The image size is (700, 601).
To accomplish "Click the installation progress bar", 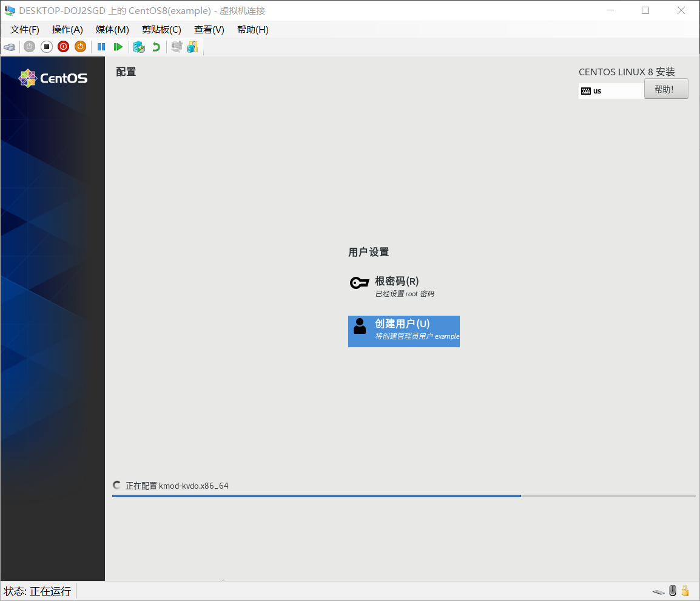I will [x=403, y=495].
